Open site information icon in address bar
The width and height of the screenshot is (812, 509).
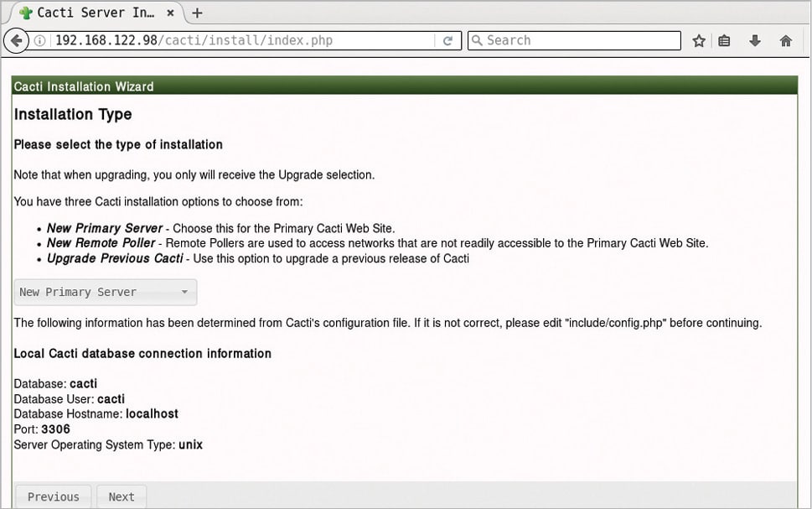point(40,40)
